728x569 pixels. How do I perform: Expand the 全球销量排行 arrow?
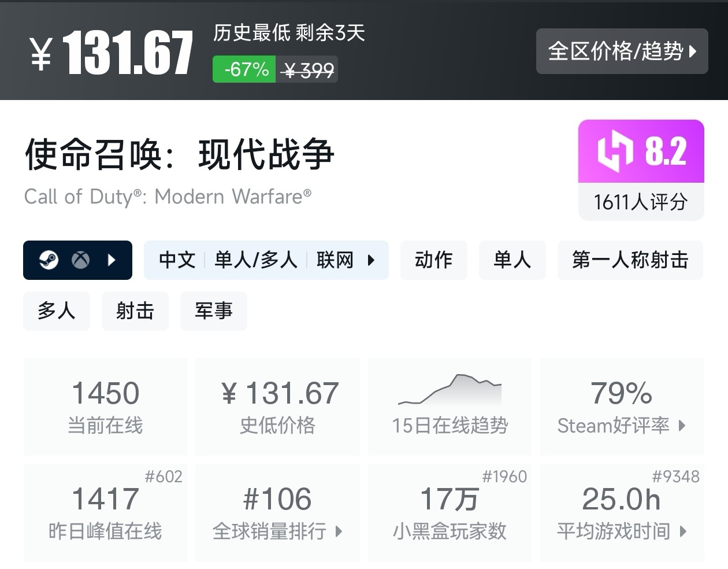339,531
